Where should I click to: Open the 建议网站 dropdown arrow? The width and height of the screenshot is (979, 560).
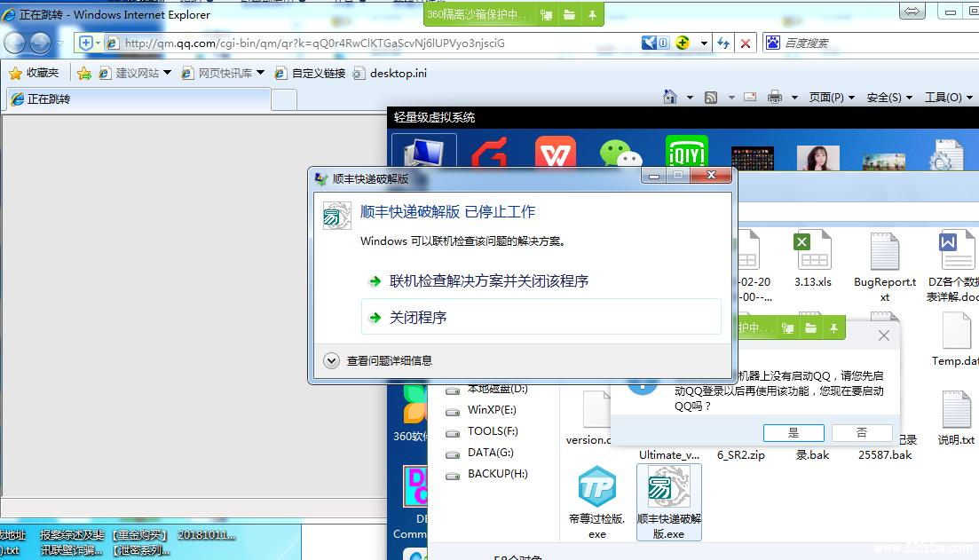pyautogui.click(x=167, y=73)
